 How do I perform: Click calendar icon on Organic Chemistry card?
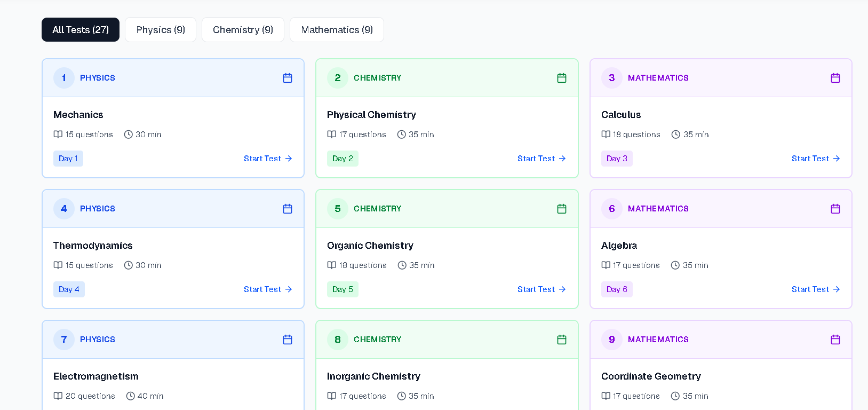[x=561, y=209]
